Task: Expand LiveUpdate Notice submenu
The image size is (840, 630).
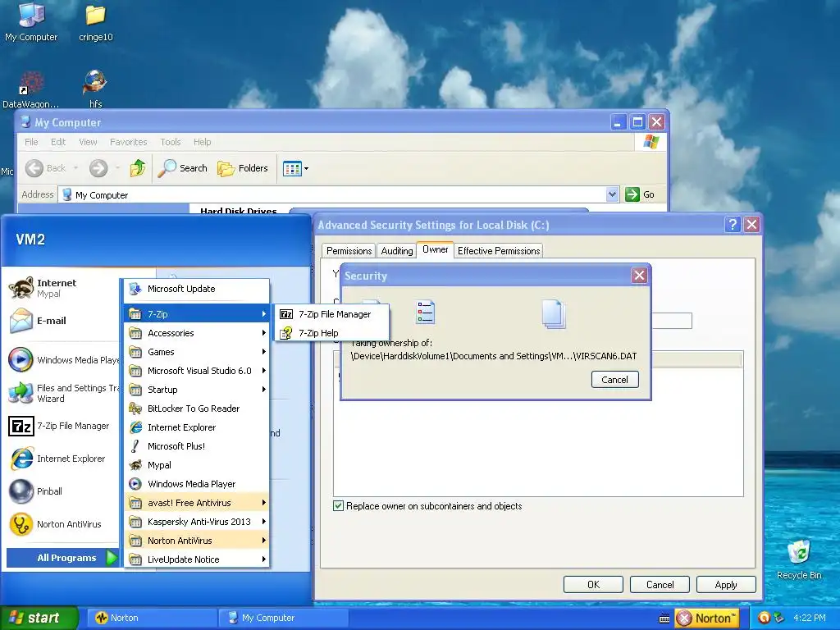Action: [197, 559]
